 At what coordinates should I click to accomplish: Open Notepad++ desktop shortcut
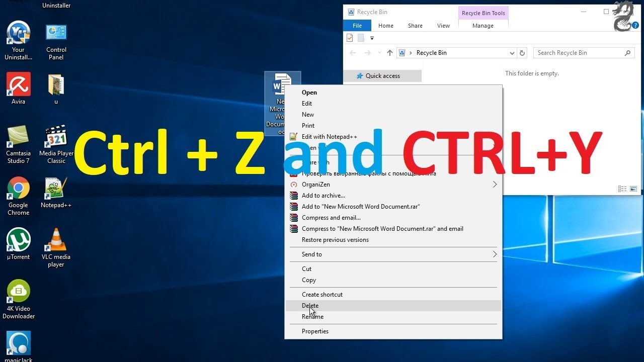point(56,193)
